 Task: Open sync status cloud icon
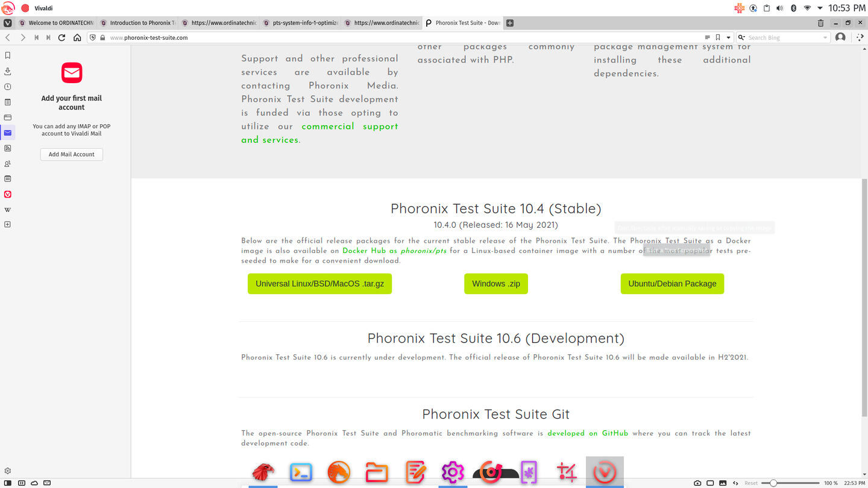(x=34, y=483)
